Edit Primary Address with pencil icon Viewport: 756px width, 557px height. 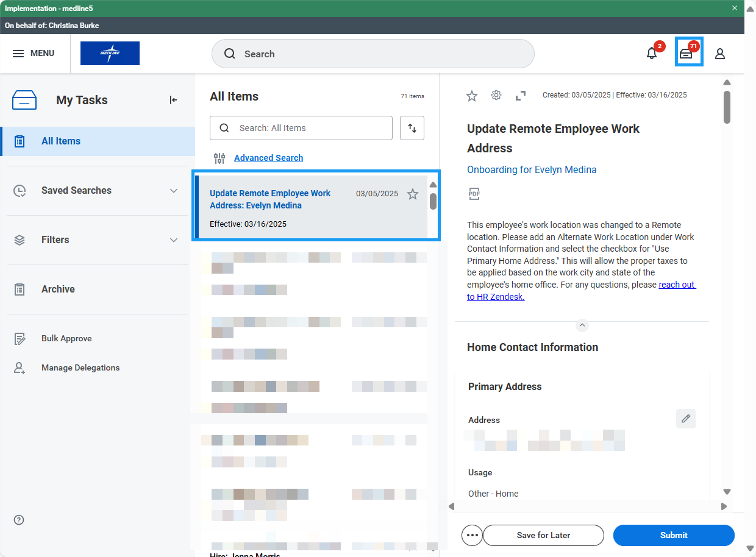pos(685,419)
